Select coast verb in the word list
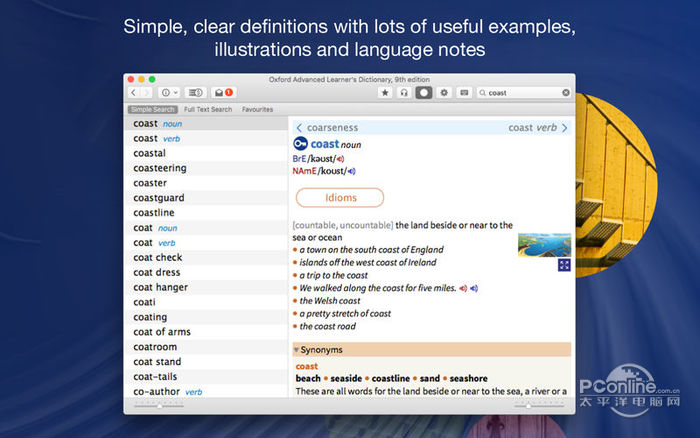This screenshot has width=700, height=438. (206, 138)
